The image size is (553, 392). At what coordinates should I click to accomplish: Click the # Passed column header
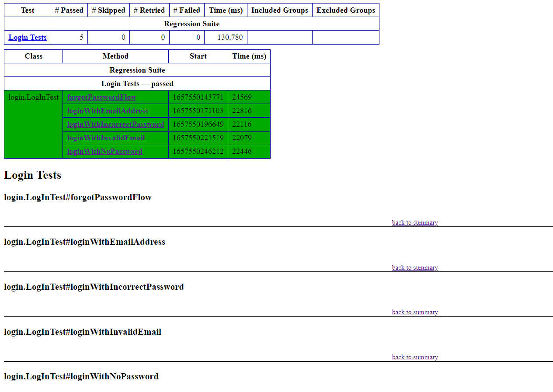click(69, 10)
